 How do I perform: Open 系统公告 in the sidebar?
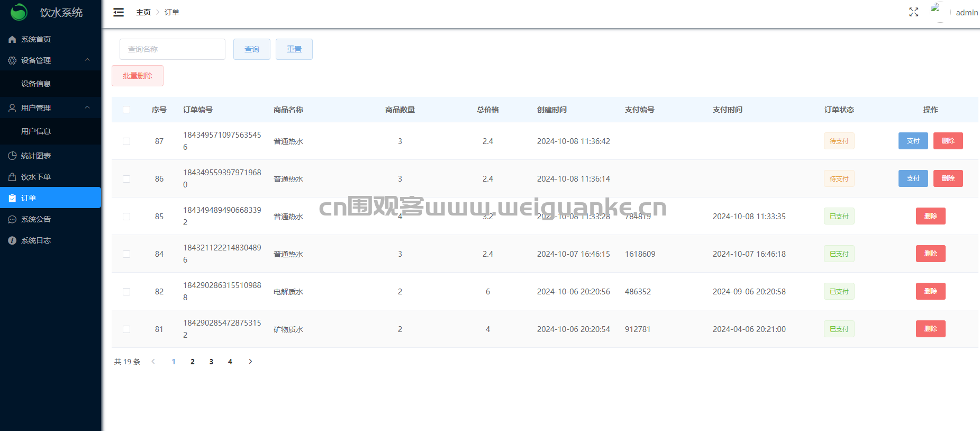tap(36, 219)
